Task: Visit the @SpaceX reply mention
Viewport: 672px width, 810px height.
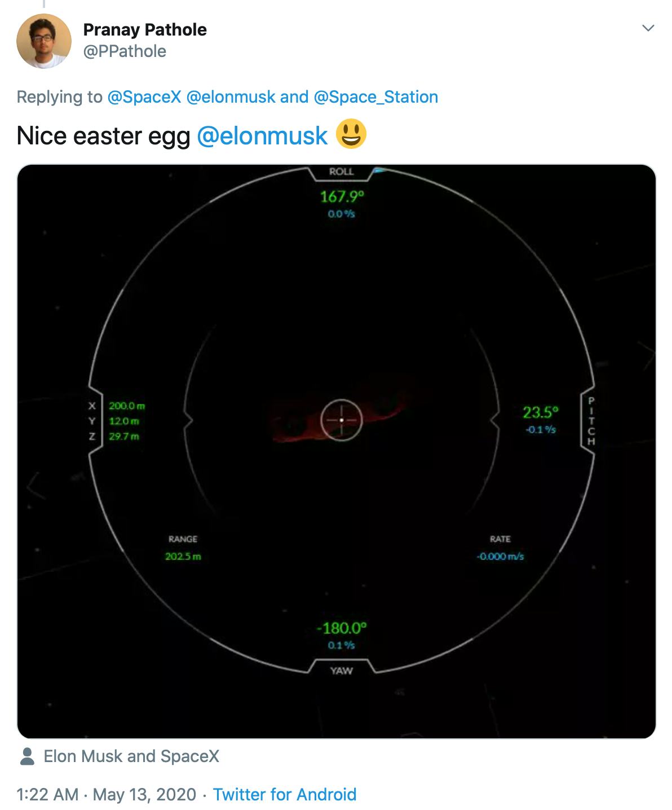Action: 144,97
